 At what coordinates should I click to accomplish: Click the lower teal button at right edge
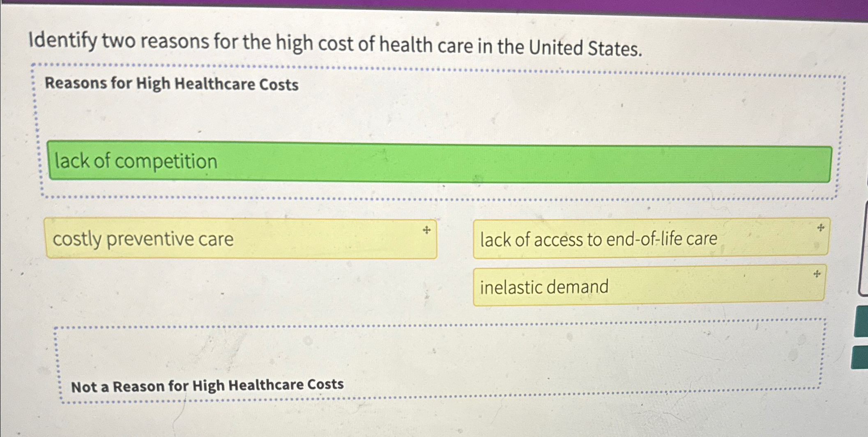(860, 357)
